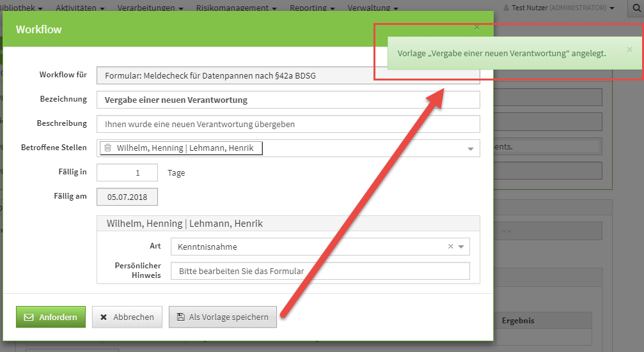Screen dimensions: 644x352
Task: Open Test Nutzer account dropdown
Action: 558,8
